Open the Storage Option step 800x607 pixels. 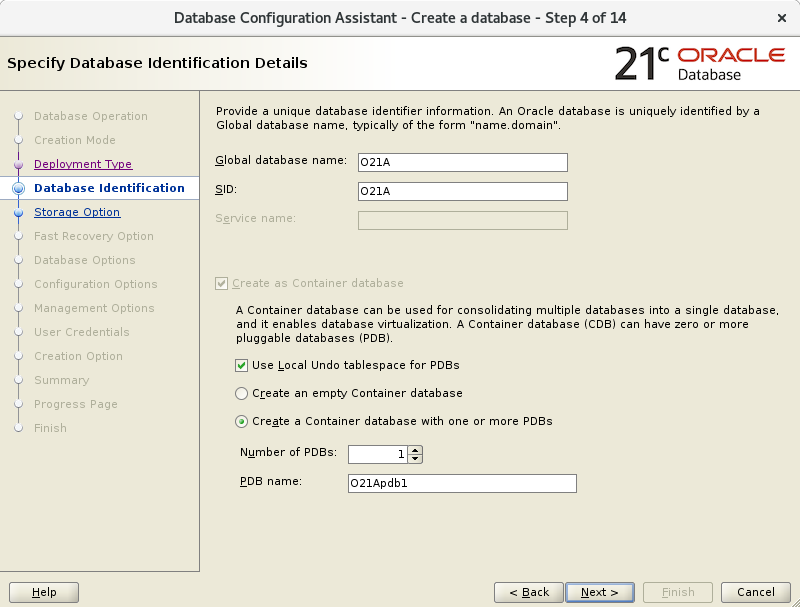click(x=75, y=212)
